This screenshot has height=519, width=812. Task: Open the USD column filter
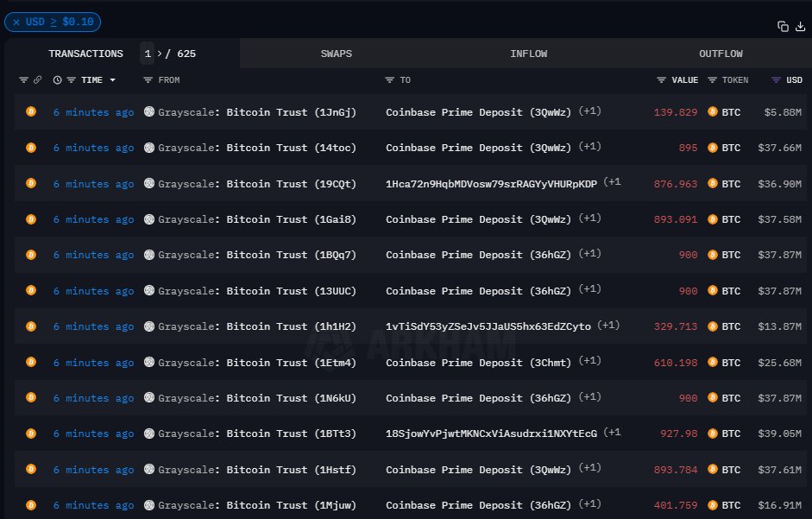click(x=776, y=79)
